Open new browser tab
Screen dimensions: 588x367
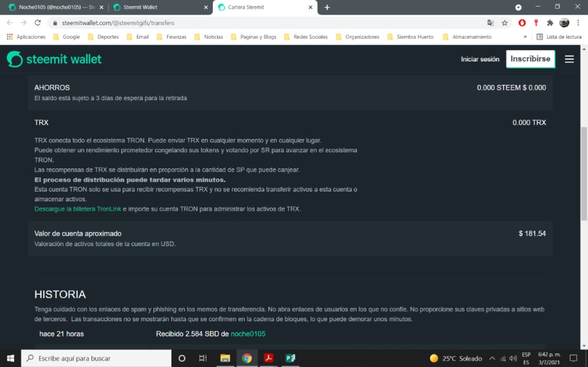point(327,7)
